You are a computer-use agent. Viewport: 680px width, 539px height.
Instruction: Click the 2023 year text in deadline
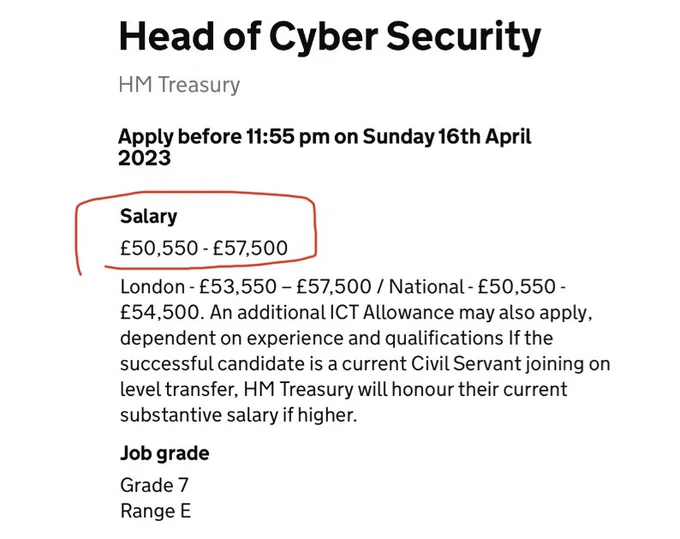click(144, 158)
